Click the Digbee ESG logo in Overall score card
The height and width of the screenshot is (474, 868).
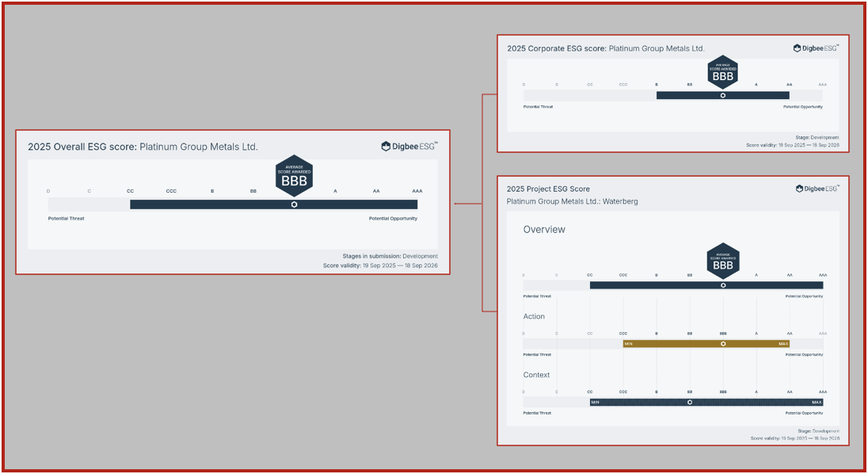(409, 146)
